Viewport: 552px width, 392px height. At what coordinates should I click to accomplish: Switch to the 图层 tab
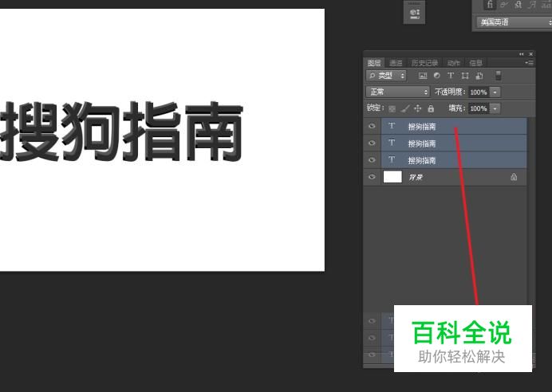[x=374, y=63]
